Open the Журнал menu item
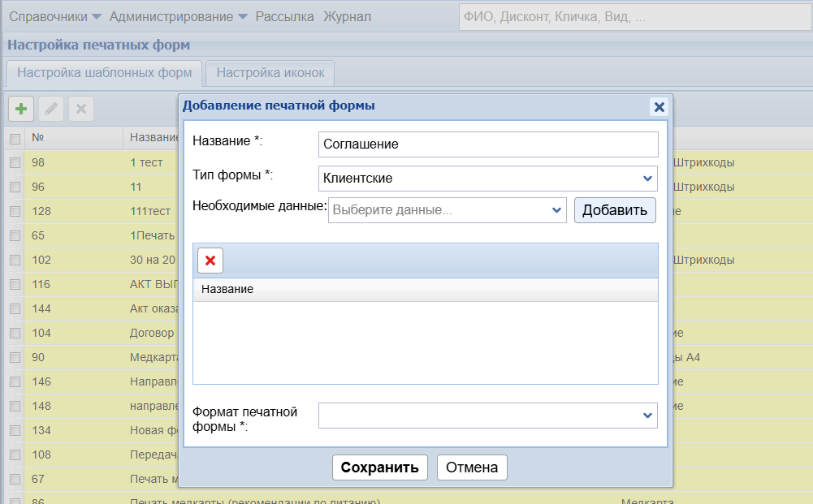The width and height of the screenshot is (813, 504). pos(347,16)
